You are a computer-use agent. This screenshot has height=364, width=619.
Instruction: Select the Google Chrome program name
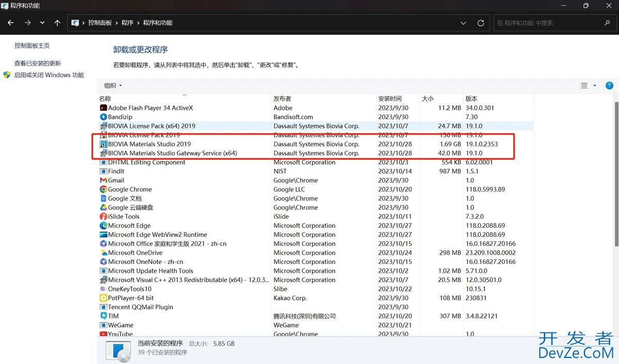coord(130,189)
